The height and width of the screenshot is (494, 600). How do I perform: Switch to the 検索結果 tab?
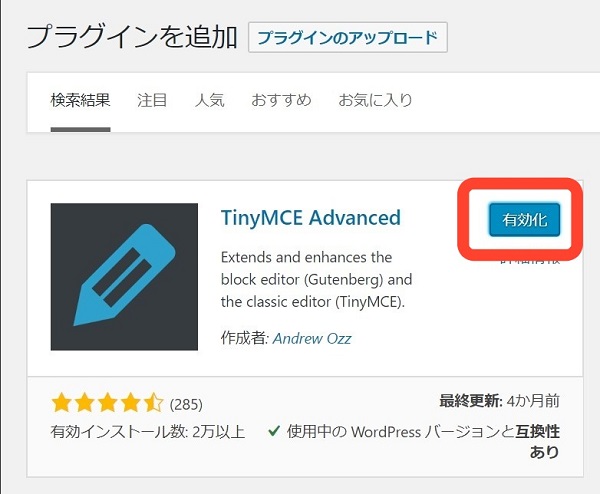[80, 100]
